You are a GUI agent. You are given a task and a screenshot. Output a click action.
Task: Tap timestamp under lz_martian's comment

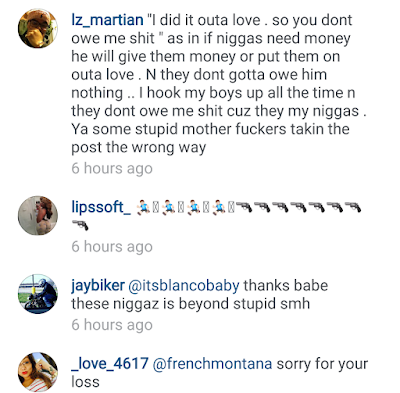[112, 168]
